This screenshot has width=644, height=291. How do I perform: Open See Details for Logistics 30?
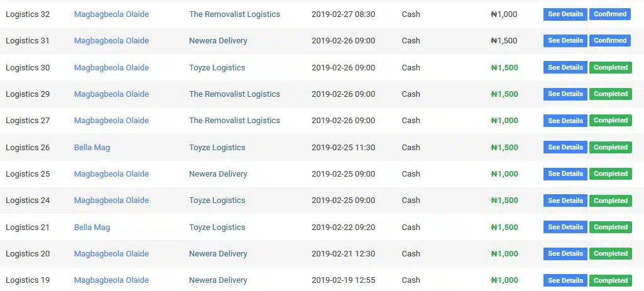coord(565,67)
